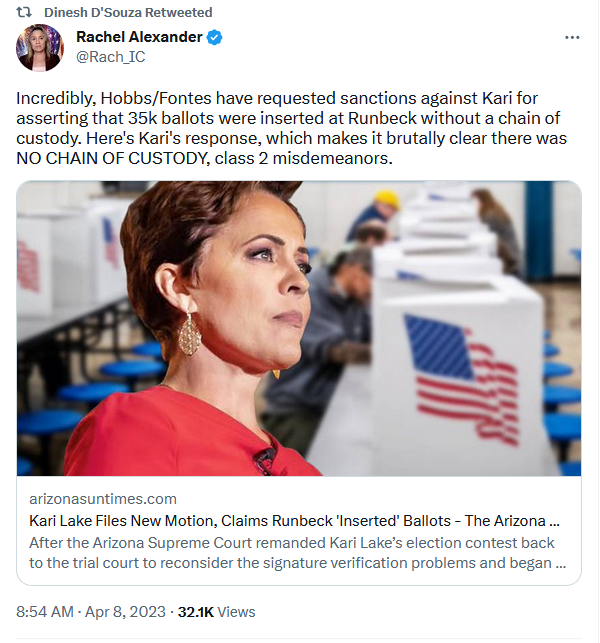600x643 pixels.
Task: Click the arizonasuntimes.com domain label
Action: coord(103,499)
